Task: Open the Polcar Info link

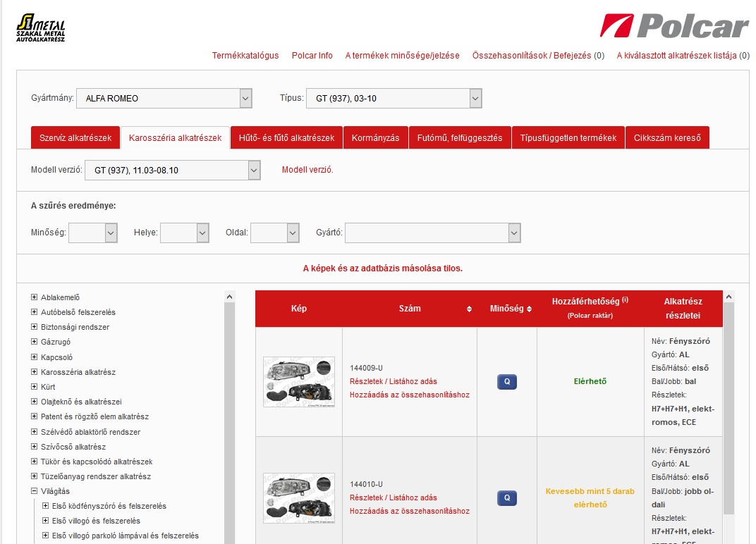Action: (312, 56)
